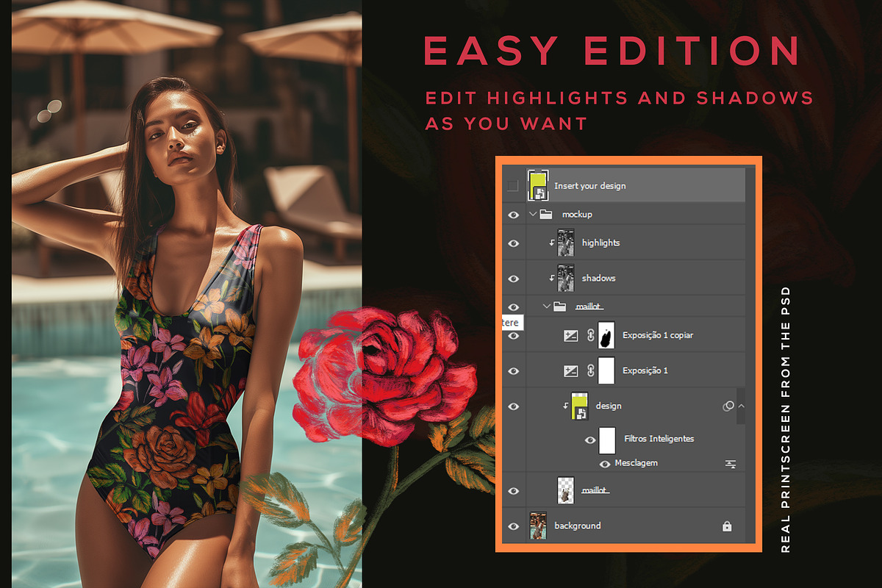882x588 pixels.
Task: Select the background layer name
Action: [577, 526]
